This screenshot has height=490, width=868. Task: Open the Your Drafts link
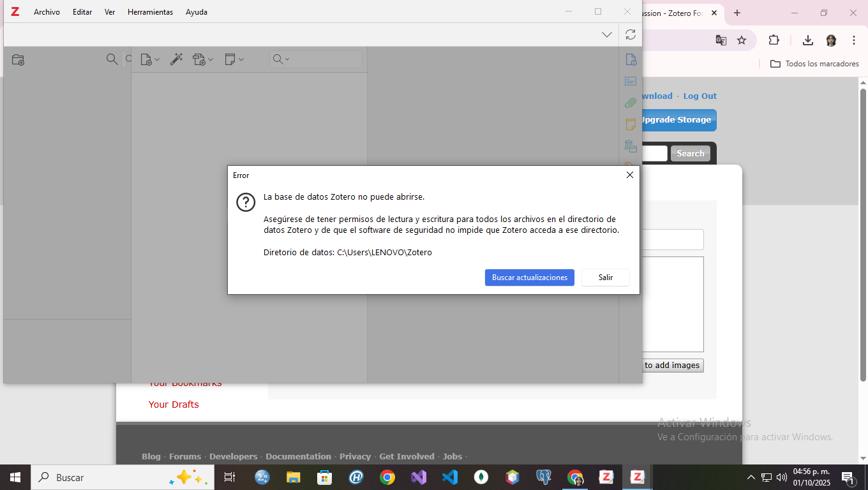click(x=174, y=405)
